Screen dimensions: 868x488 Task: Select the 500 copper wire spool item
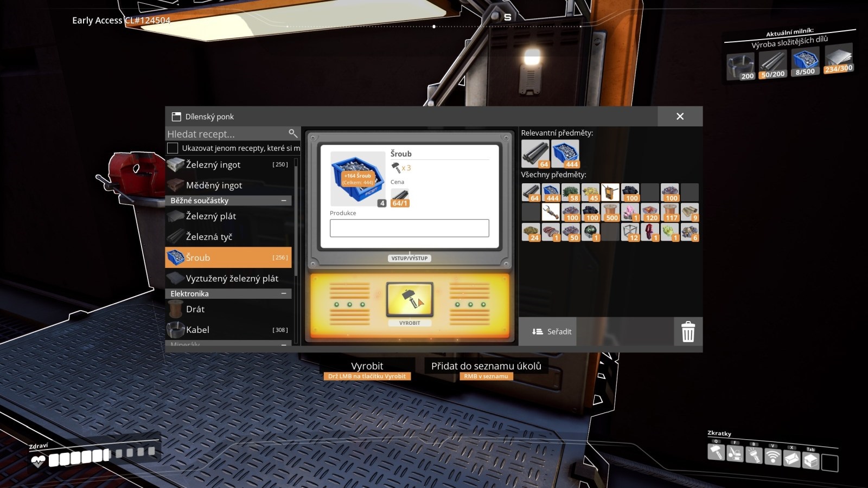610,212
